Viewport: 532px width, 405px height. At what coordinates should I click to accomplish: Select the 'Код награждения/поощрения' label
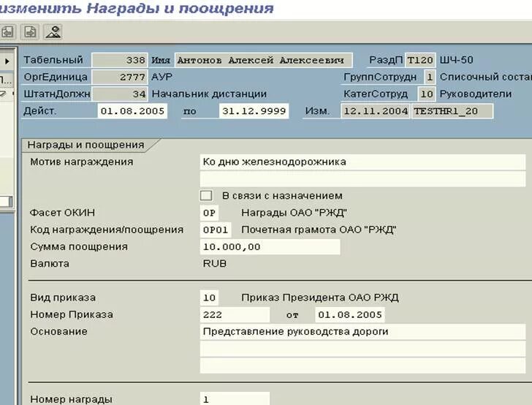(107, 230)
